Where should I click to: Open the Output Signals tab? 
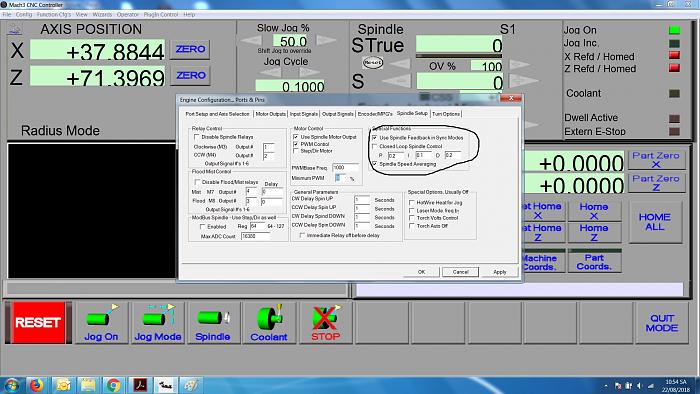point(338,114)
